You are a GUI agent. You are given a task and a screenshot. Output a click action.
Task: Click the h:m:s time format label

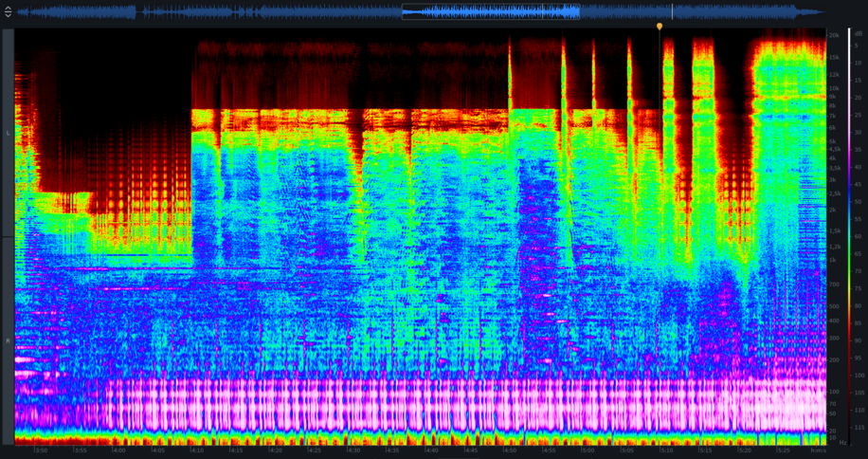pyautogui.click(x=818, y=450)
